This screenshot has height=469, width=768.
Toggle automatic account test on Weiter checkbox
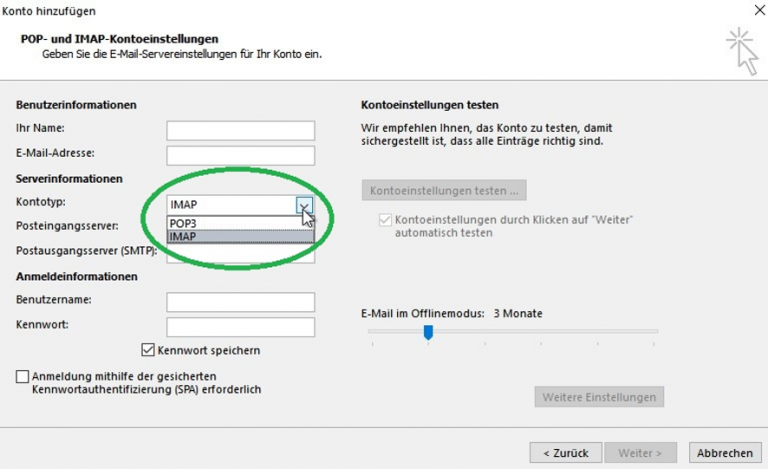pyautogui.click(x=385, y=220)
